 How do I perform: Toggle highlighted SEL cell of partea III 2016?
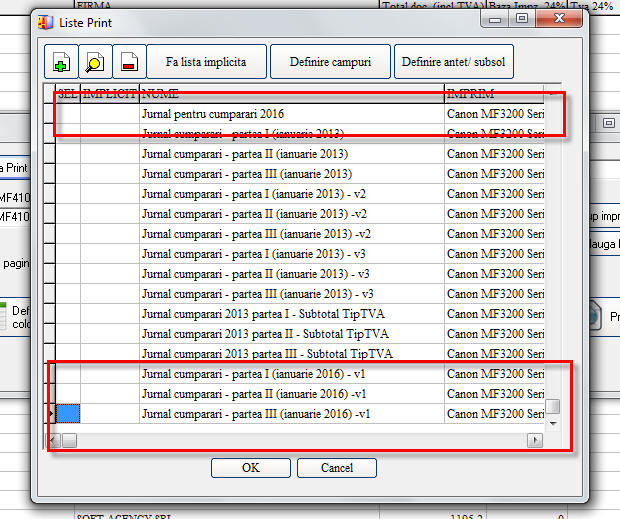point(67,414)
